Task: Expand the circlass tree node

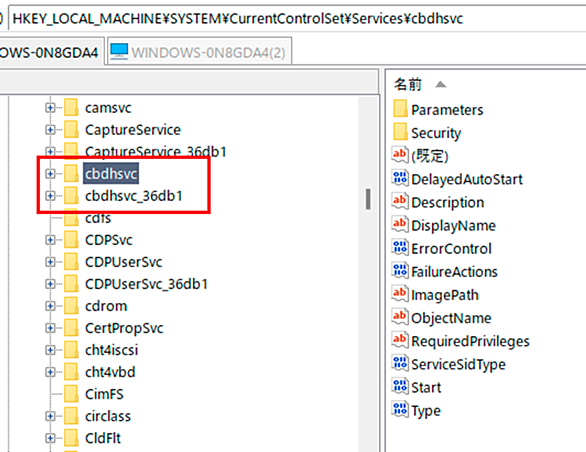Action: coord(50,416)
